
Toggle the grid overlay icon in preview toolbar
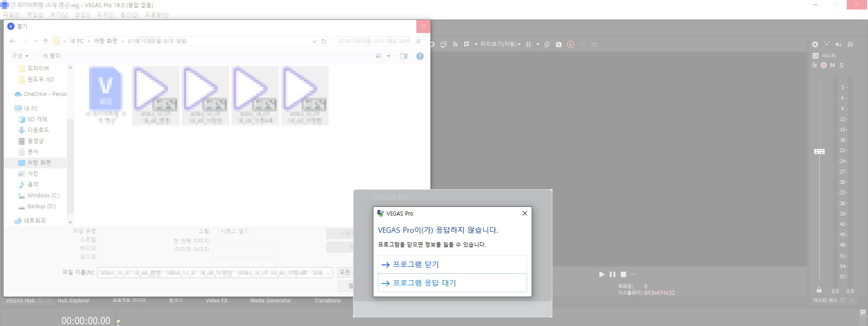[528, 44]
